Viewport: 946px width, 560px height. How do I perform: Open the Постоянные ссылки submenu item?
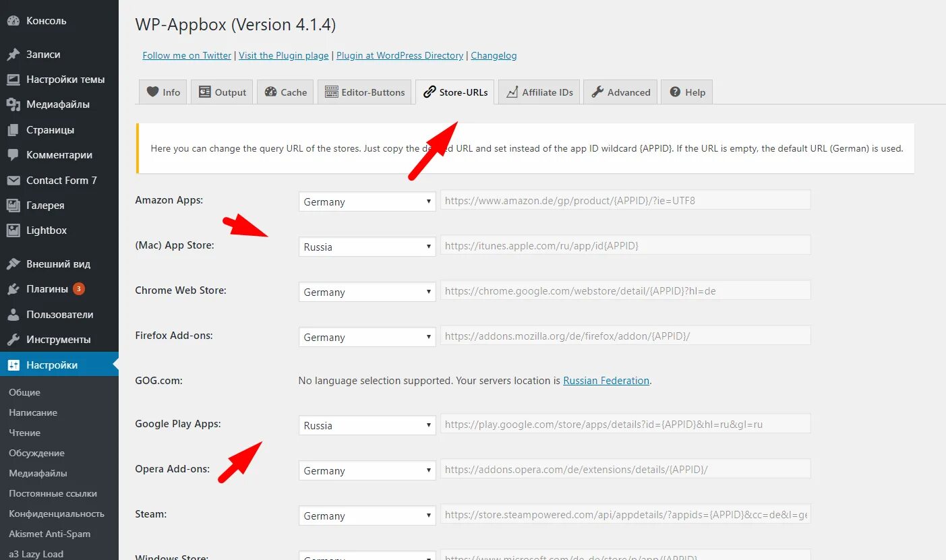[53, 493]
